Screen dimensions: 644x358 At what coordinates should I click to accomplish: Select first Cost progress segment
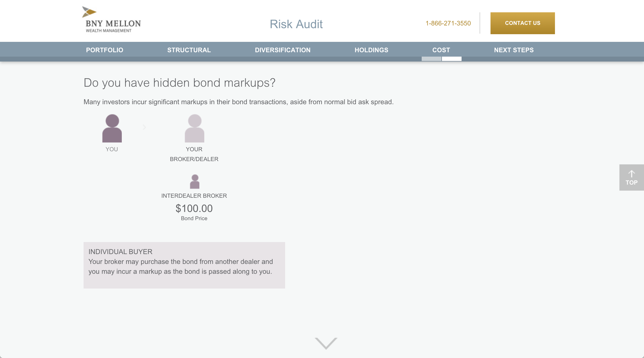pos(431,59)
